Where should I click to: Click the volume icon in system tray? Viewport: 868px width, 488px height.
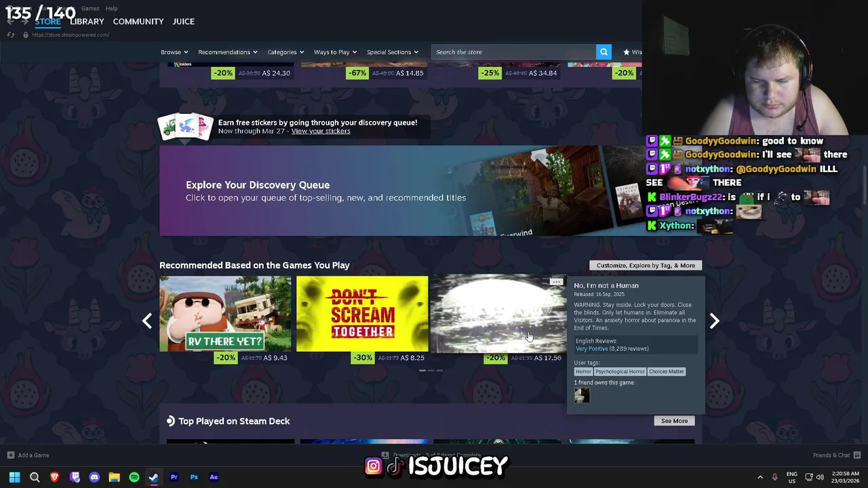820,477
